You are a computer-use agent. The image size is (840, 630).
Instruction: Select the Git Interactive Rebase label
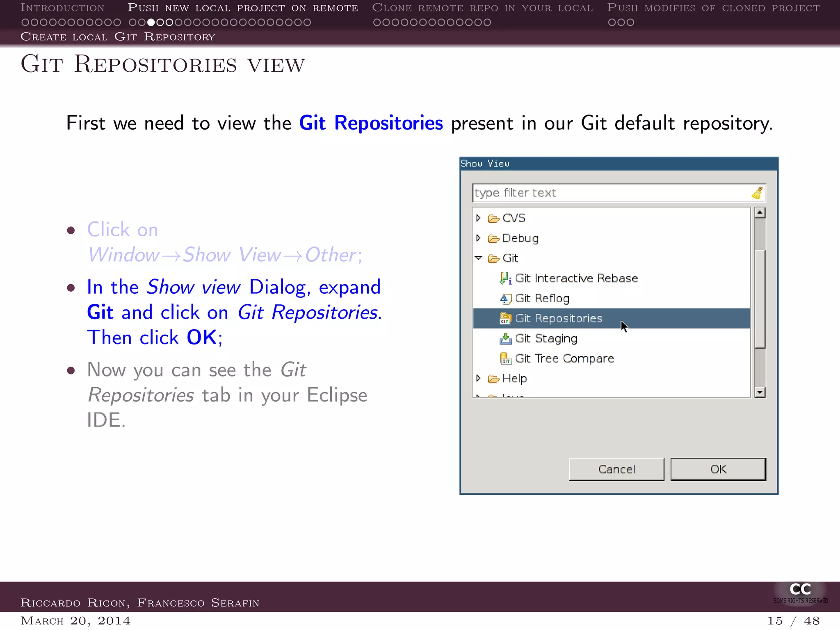576,278
